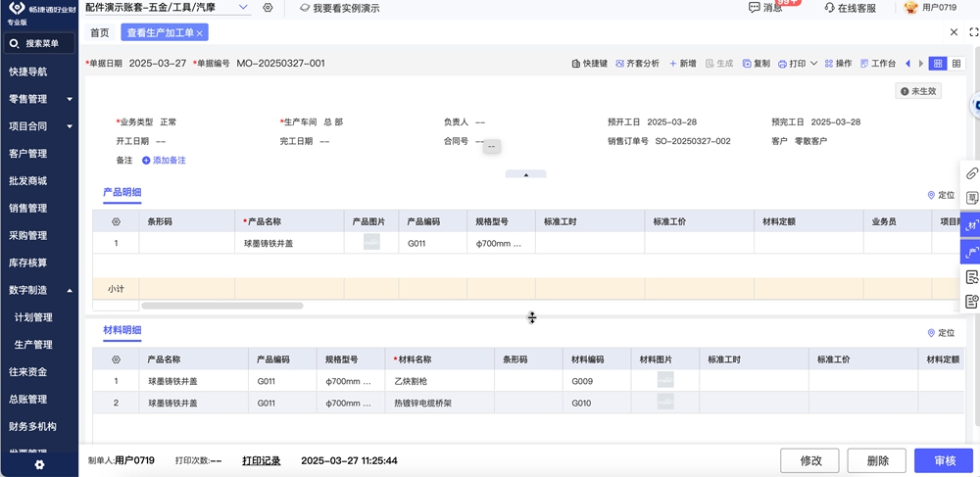Switch to the grid layout view toggle
The image size is (980, 477).
coord(939,64)
